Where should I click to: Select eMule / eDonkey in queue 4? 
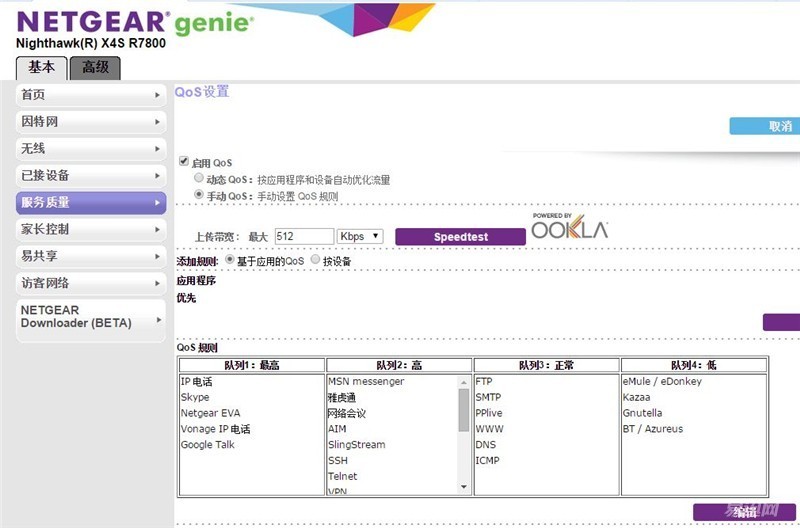tap(662, 381)
